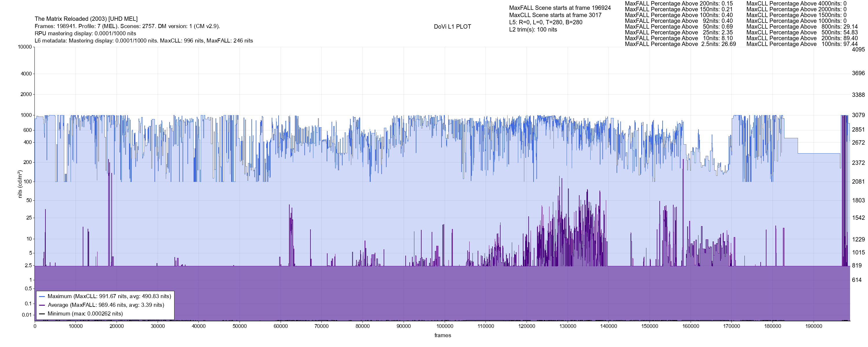Click the 4095 value on right axis

point(858,49)
